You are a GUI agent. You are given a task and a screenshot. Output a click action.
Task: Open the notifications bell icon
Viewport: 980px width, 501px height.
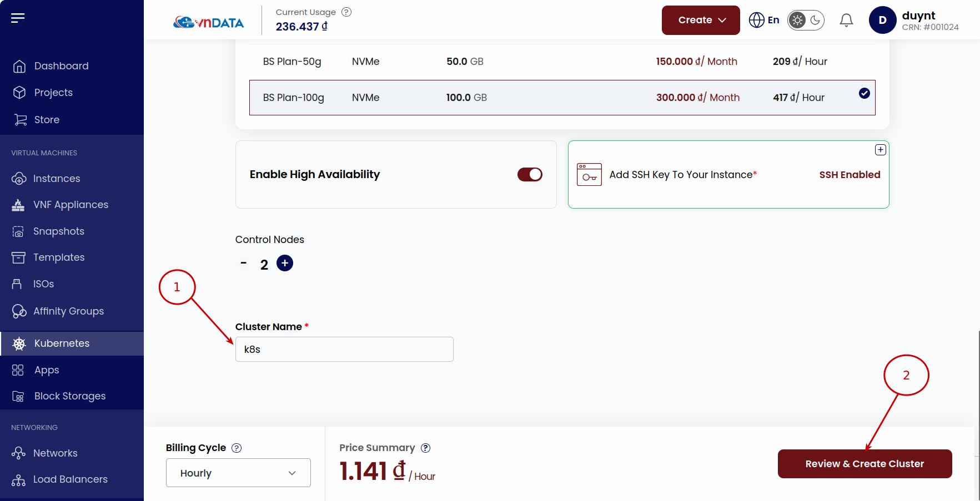[x=846, y=21]
